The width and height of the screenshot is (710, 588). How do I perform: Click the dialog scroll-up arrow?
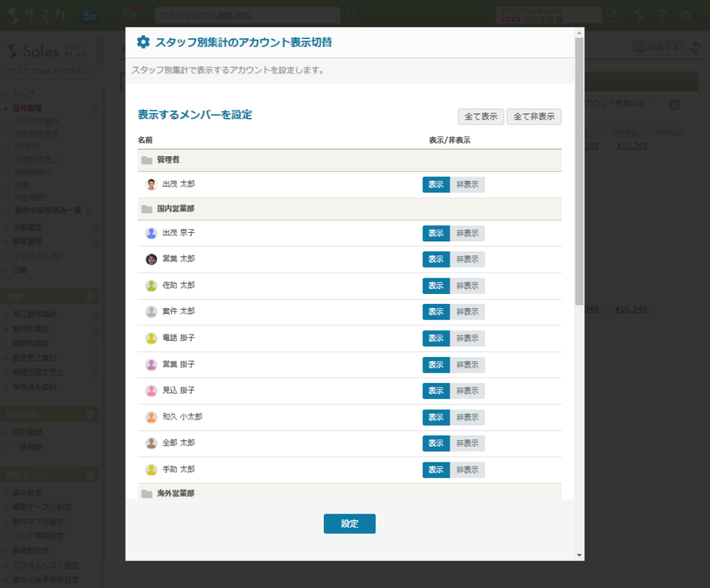point(579,33)
